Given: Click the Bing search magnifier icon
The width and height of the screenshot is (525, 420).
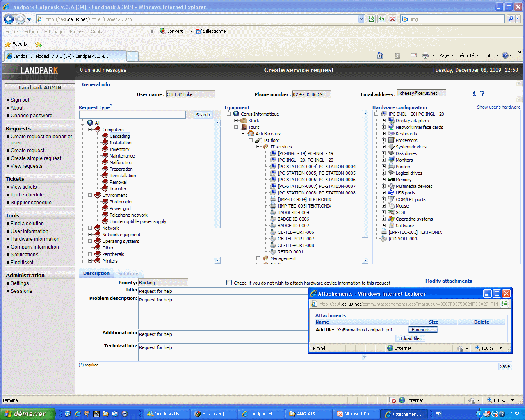Looking at the screenshot, I should pos(511,19).
